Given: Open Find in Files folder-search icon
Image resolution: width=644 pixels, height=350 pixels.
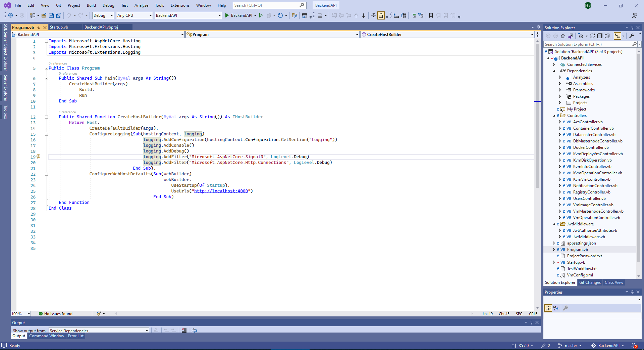Looking at the screenshot, I should click(294, 15).
